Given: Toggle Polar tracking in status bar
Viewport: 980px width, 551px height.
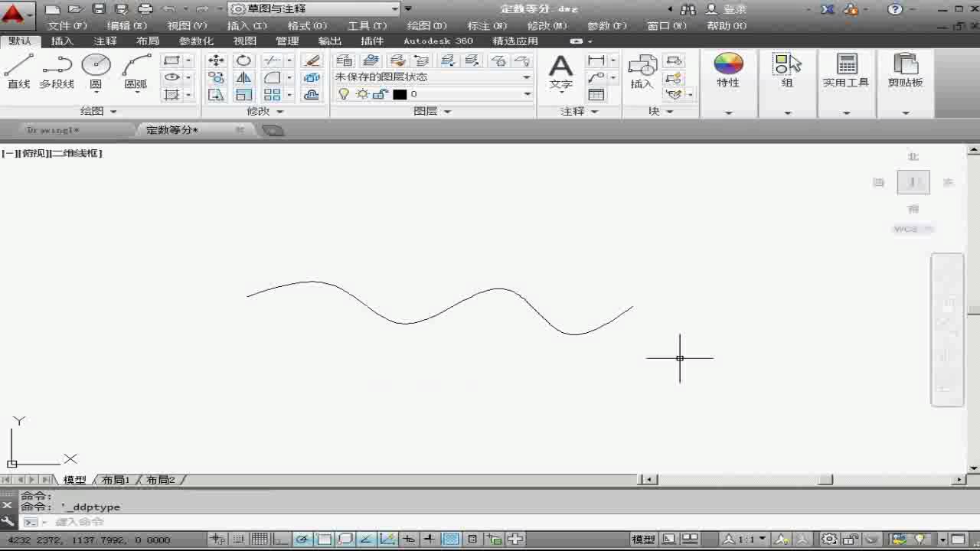Looking at the screenshot, I should pyautogui.click(x=302, y=540).
